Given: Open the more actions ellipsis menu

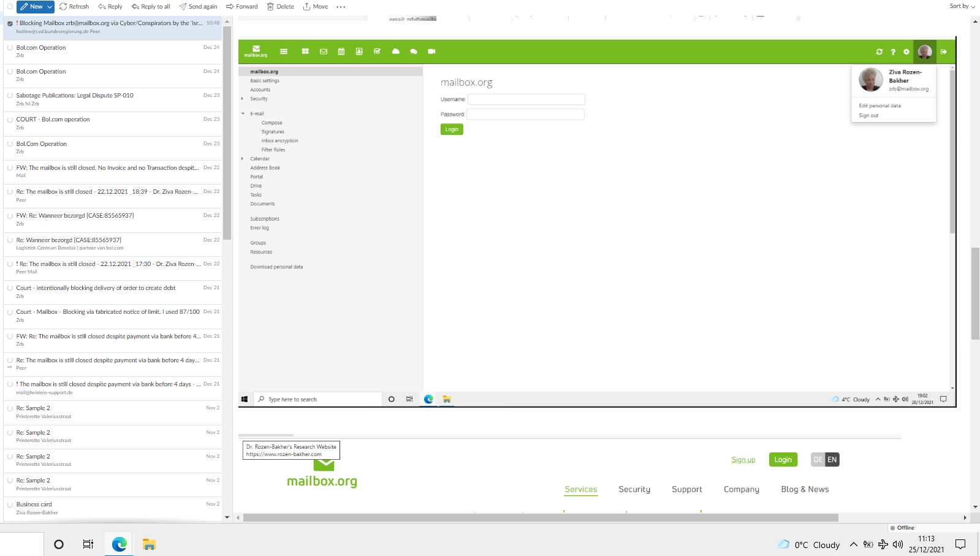Looking at the screenshot, I should [x=341, y=7].
